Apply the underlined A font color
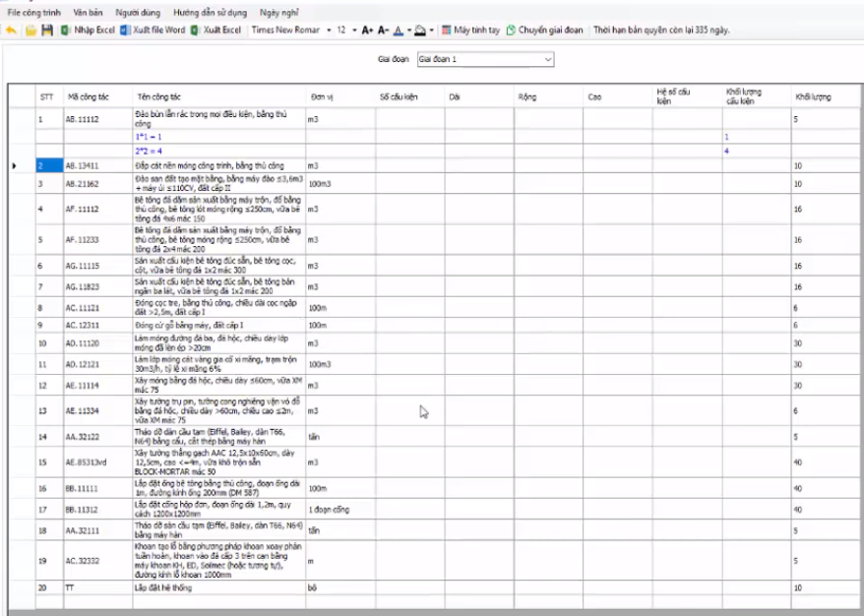The image size is (864, 616). coord(399,31)
